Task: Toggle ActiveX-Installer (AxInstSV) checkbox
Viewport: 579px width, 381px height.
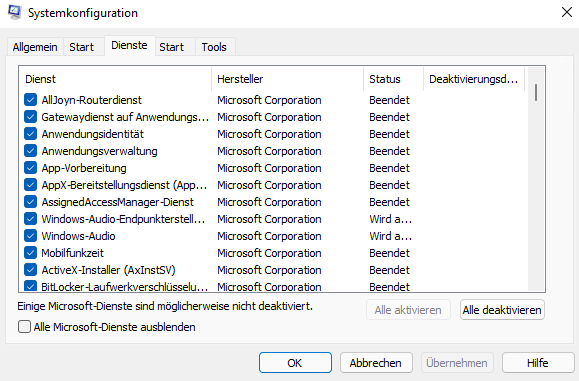Action: pyautogui.click(x=30, y=270)
